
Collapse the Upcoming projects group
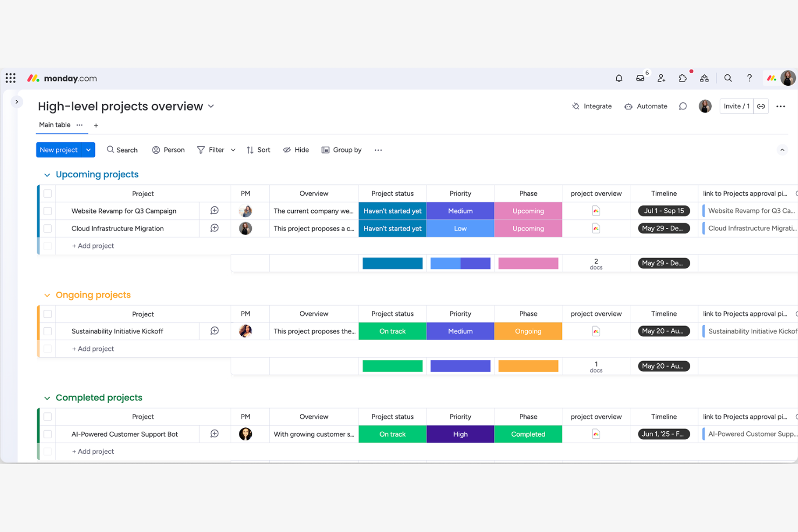click(x=46, y=175)
